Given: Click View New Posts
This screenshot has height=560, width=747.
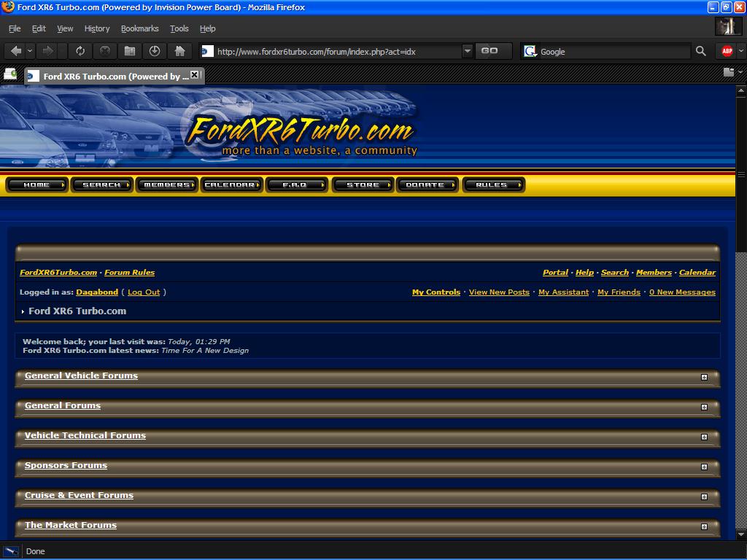Looking at the screenshot, I should pos(499,292).
